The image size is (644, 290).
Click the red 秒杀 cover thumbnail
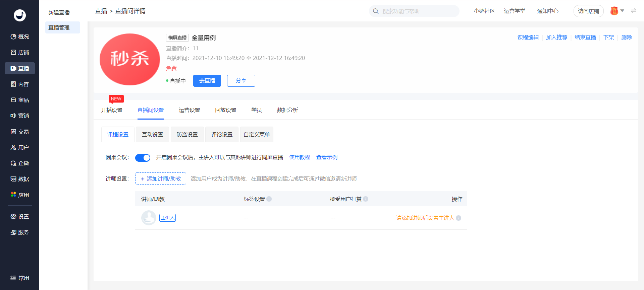pos(130,59)
